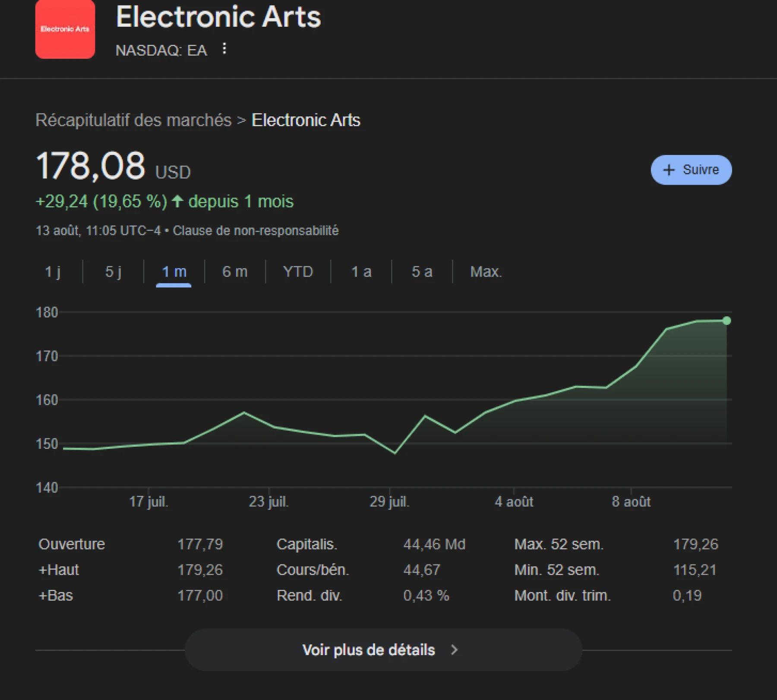The height and width of the screenshot is (700, 777).
Task: Click the red Electronic Arts app tile
Action: coord(64,29)
